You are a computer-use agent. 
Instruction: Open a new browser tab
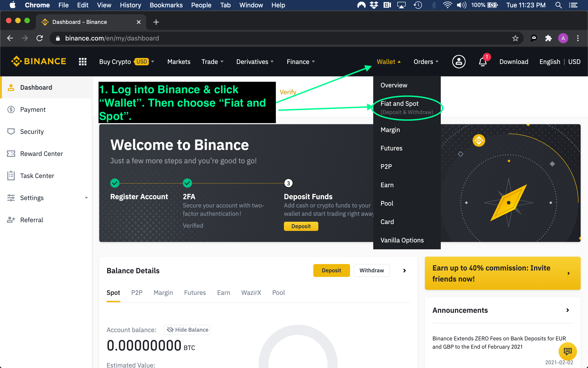(156, 22)
